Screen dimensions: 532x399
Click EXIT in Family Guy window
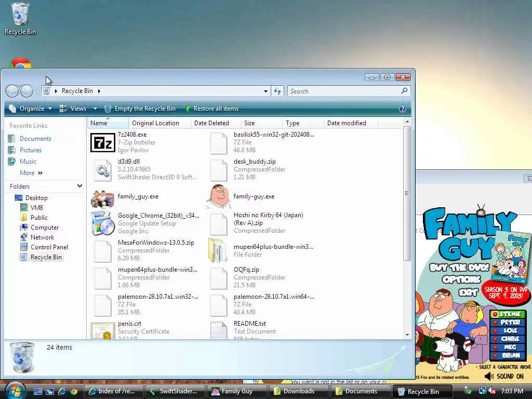[x=468, y=292]
